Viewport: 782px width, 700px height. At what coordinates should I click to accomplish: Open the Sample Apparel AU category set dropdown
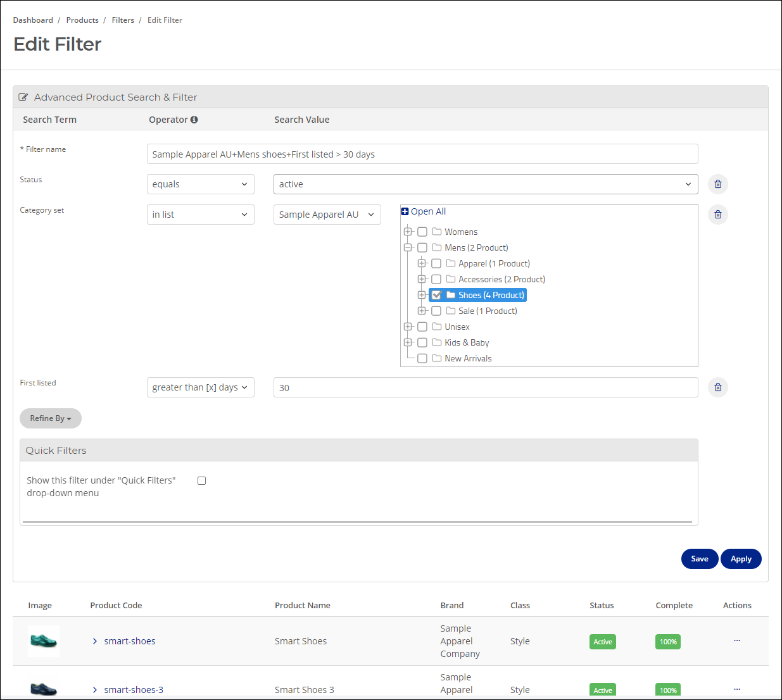tap(327, 215)
